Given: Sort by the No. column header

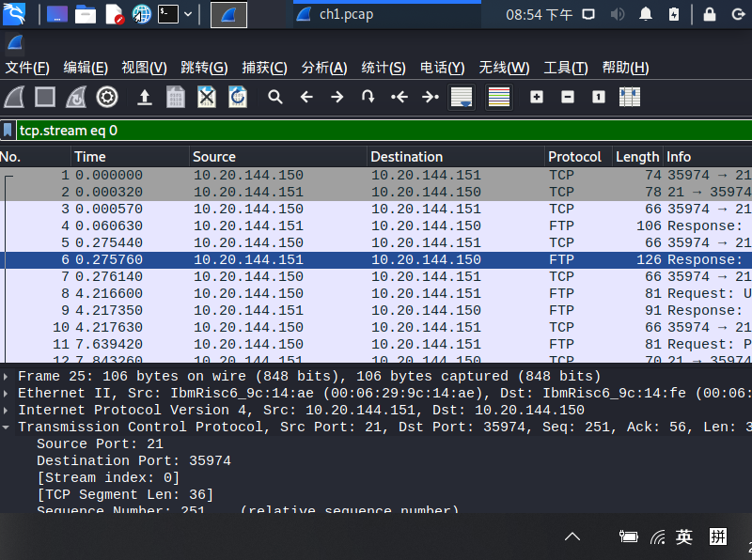Looking at the screenshot, I should tap(35, 157).
